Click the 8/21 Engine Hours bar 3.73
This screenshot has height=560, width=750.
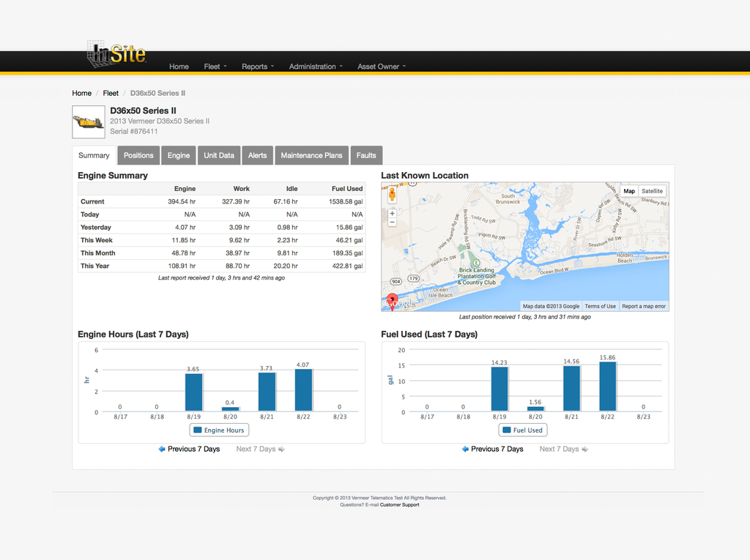pyautogui.click(x=267, y=392)
